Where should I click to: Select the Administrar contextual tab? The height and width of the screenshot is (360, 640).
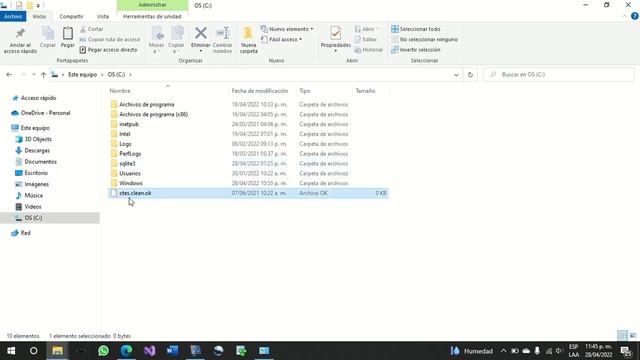tap(152, 5)
